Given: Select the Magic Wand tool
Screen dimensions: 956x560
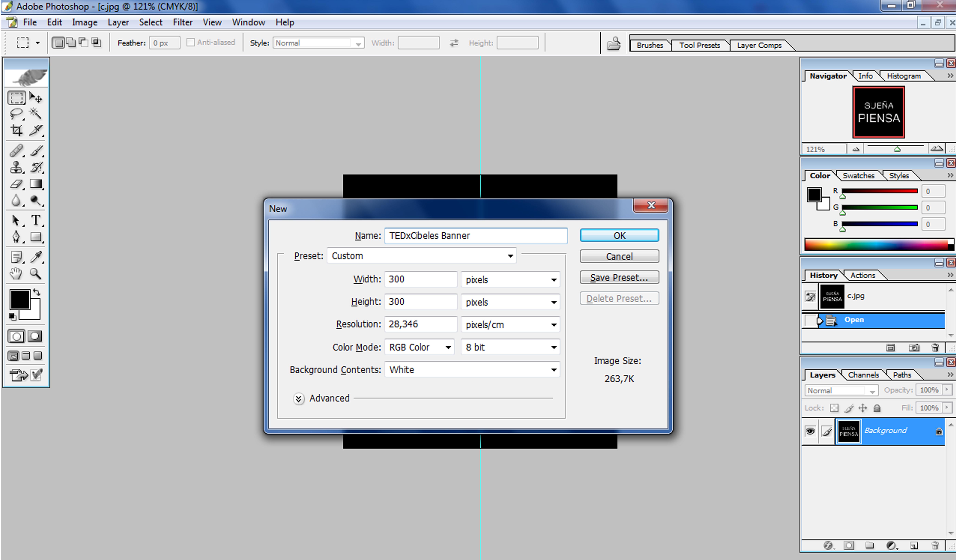Looking at the screenshot, I should pyautogui.click(x=36, y=114).
